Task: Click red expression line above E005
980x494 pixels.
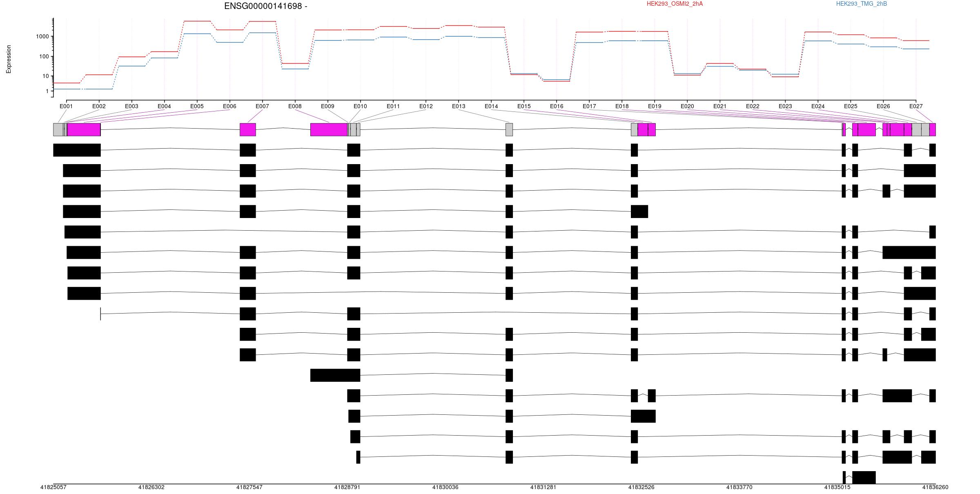Action: [x=197, y=21]
